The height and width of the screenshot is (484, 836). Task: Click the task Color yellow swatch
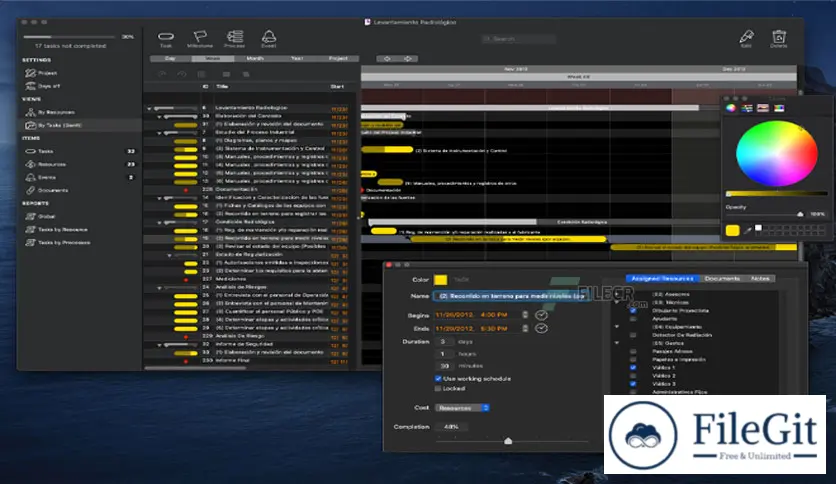pyautogui.click(x=440, y=280)
